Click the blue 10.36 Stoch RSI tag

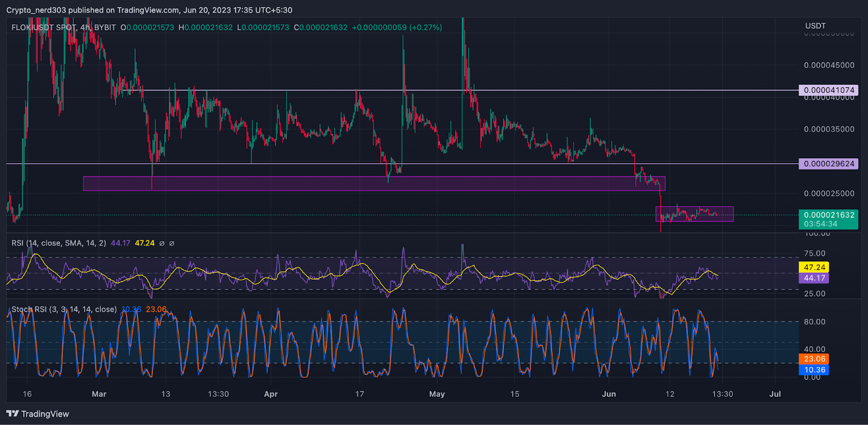coord(814,370)
